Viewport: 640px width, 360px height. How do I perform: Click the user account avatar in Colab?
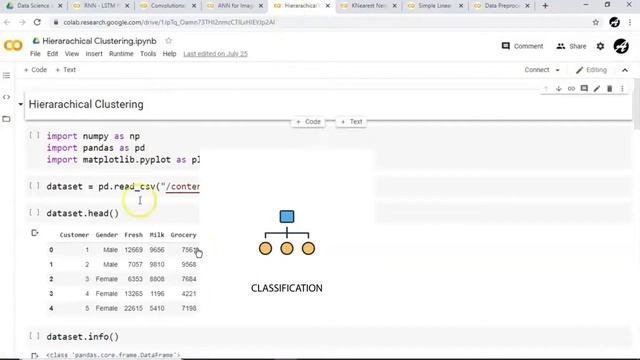pyautogui.click(x=621, y=46)
